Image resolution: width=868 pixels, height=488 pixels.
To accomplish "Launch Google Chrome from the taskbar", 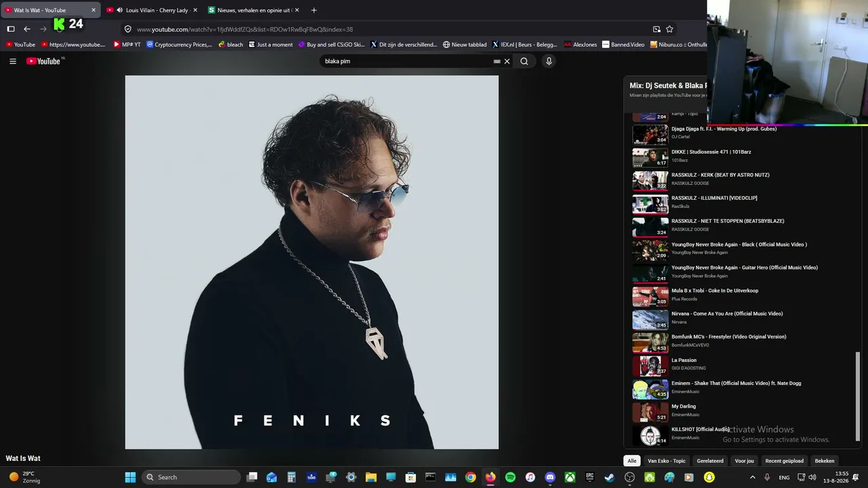I will [471, 477].
